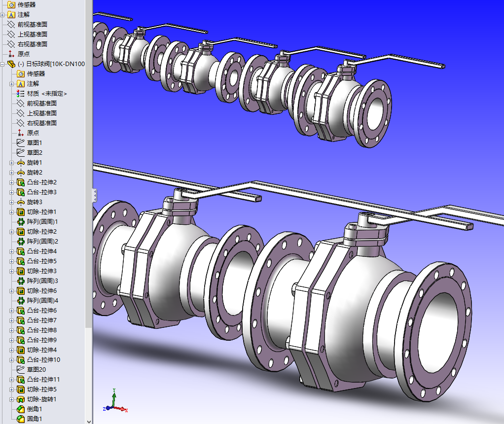This screenshot has width=504, height=424.
Task: Click the 草图1 sketch icon
Action: click(21, 142)
